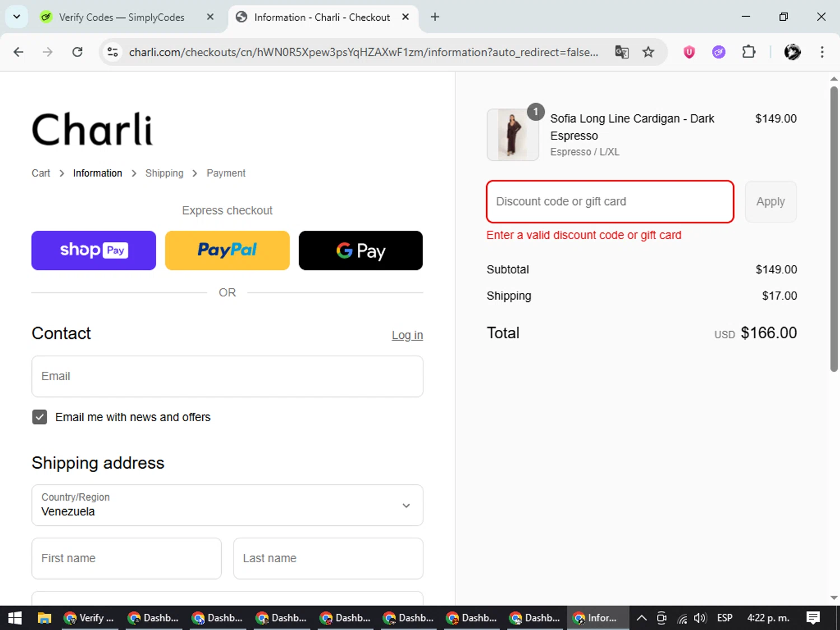
Task: Click the address bar URL
Action: point(363,52)
